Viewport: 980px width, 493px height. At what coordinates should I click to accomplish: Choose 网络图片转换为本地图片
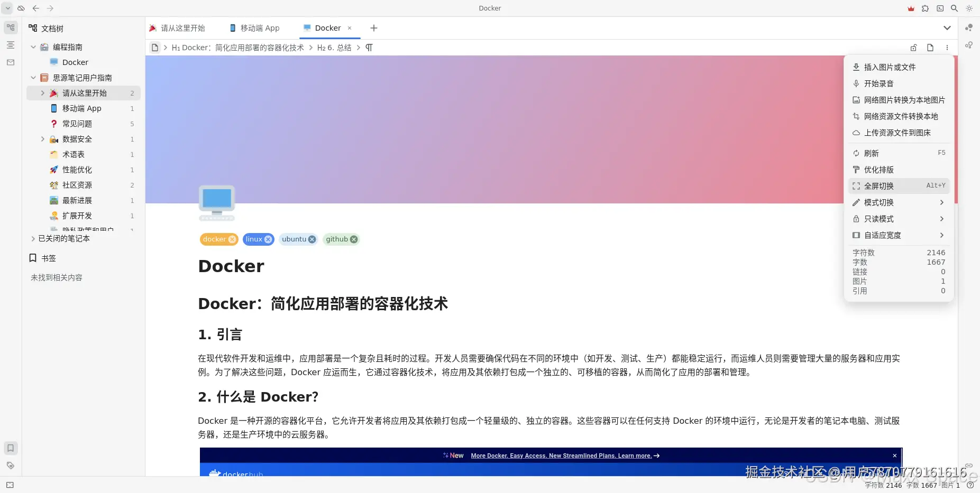[899, 100]
